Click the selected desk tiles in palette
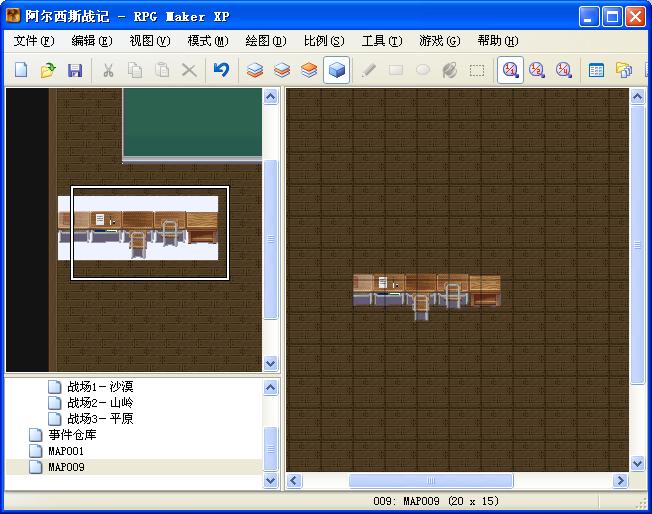Viewport: 652px width, 514px height. pyautogui.click(x=150, y=233)
